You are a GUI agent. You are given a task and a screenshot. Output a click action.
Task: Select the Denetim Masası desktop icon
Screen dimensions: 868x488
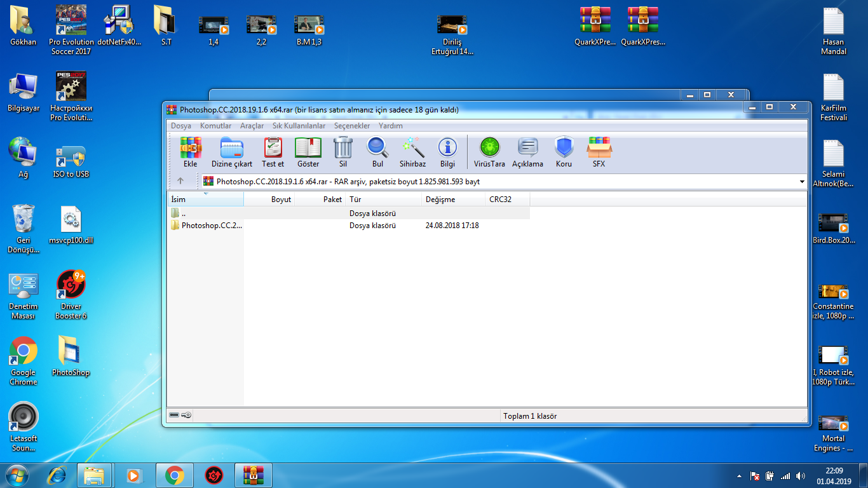[x=24, y=296]
